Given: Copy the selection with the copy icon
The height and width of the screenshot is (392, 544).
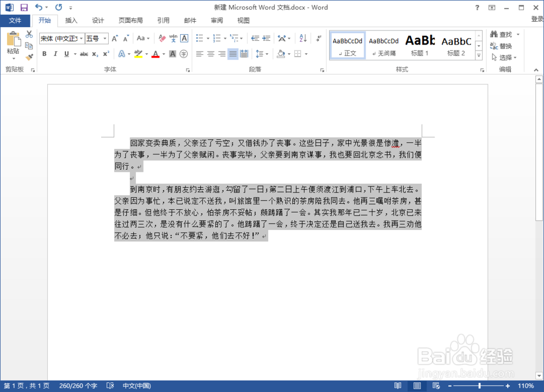Looking at the screenshot, I should pos(29,46).
